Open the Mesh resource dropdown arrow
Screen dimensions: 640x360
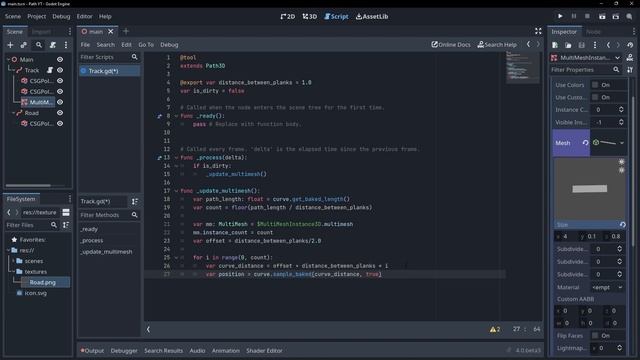pos(622,143)
